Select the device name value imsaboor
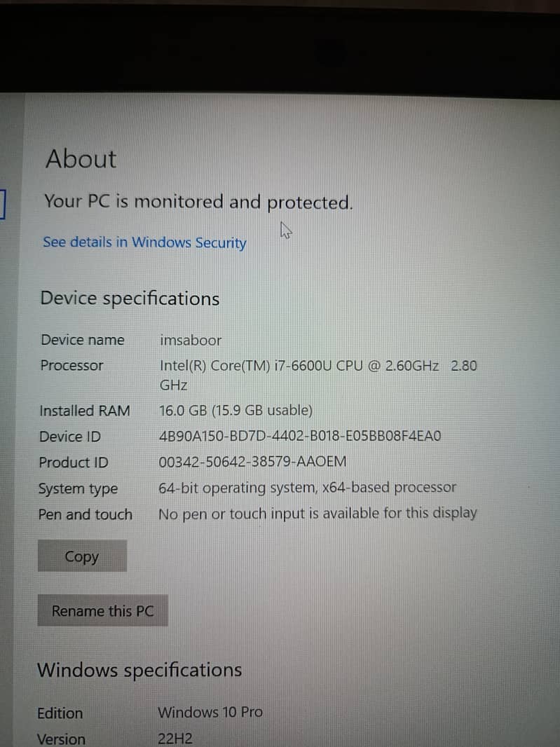The image size is (560, 747). (x=191, y=340)
